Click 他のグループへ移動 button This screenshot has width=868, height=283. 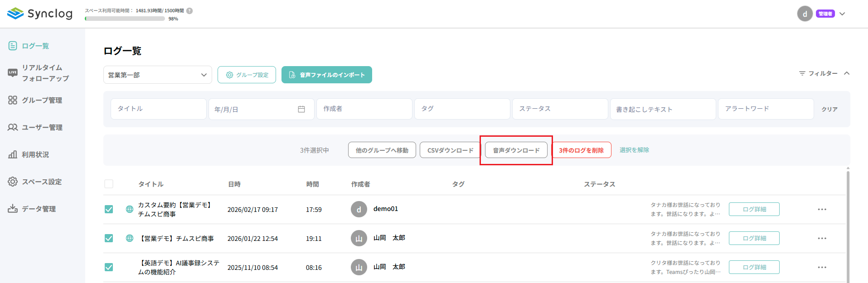click(x=382, y=150)
